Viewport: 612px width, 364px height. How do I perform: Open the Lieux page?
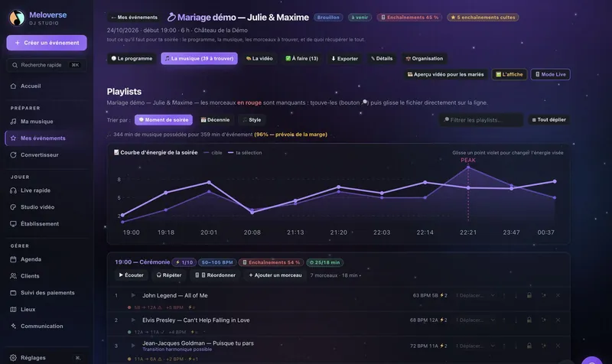point(28,310)
